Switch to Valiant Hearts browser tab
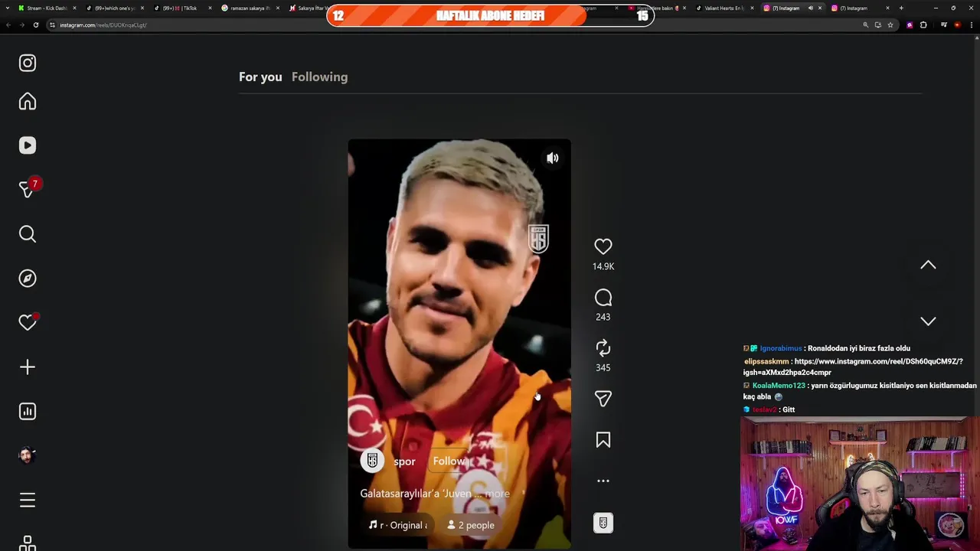 [724, 8]
